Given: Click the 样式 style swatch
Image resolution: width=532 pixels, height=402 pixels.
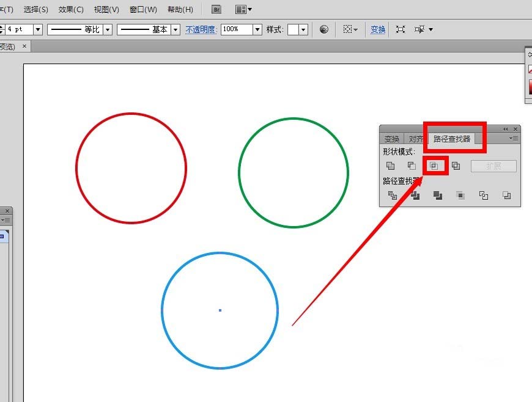Looking at the screenshot, I should click(293, 29).
